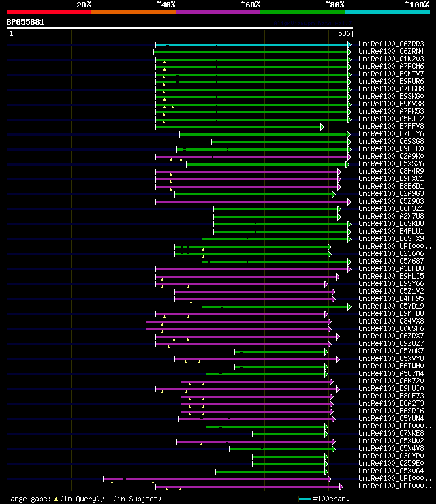Open hit UniRef100_C6ZRN4
This screenshot has width=436, height=504.
tap(391, 52)
